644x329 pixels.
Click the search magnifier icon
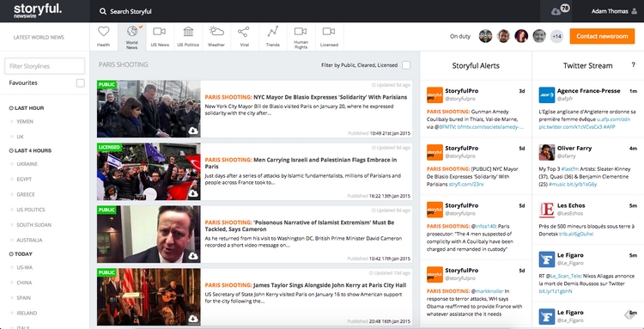click(103, 11)
